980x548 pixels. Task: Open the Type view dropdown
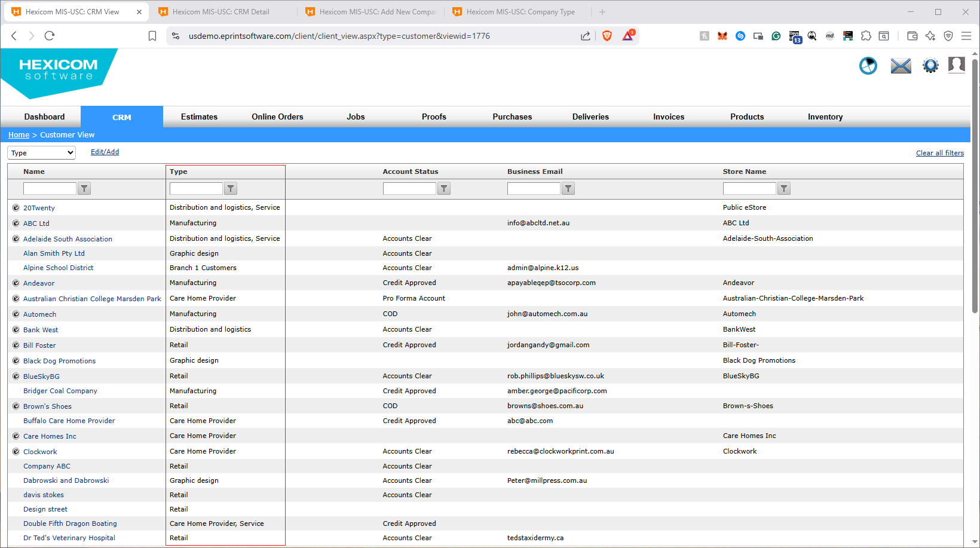click(x=41, y=153)
